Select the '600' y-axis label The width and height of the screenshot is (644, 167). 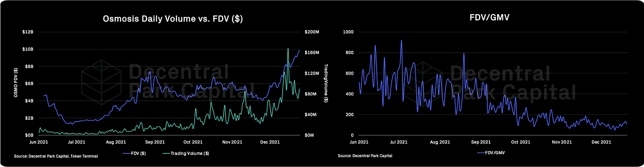(349, 73)
